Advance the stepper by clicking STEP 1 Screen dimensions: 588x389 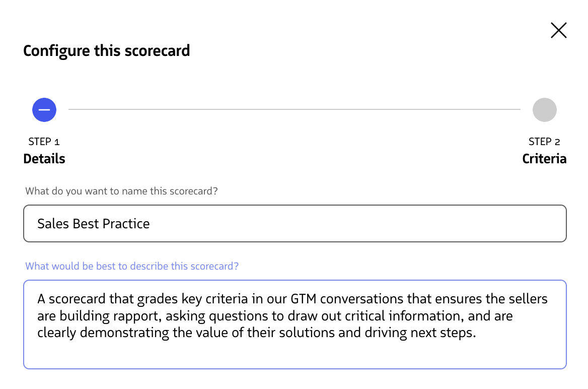pos(44,142)
